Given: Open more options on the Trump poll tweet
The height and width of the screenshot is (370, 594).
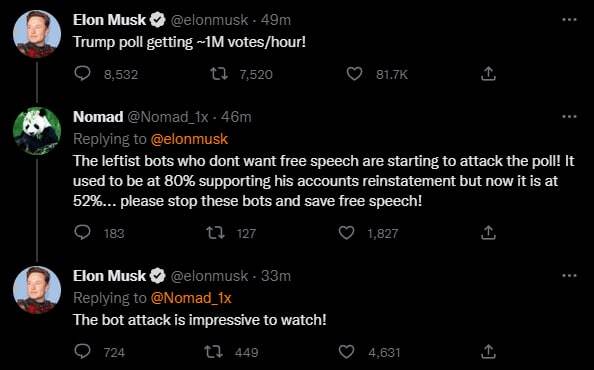Looking at the screenshot, I should 569,20.
